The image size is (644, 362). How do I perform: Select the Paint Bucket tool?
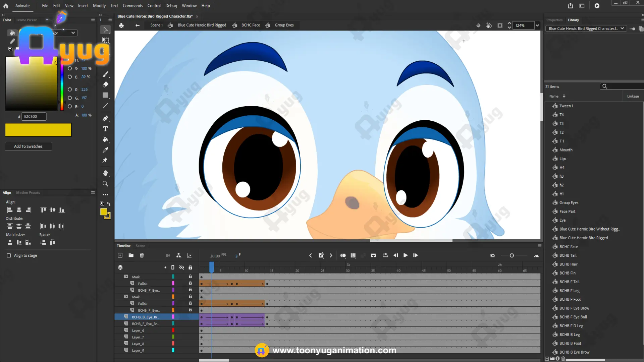coord(105,139)
